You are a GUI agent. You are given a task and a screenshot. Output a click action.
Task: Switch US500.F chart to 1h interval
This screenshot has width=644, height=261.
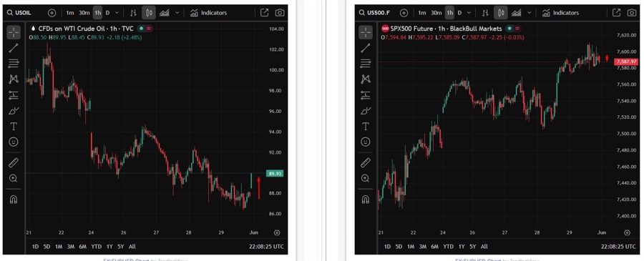point(450,13)
